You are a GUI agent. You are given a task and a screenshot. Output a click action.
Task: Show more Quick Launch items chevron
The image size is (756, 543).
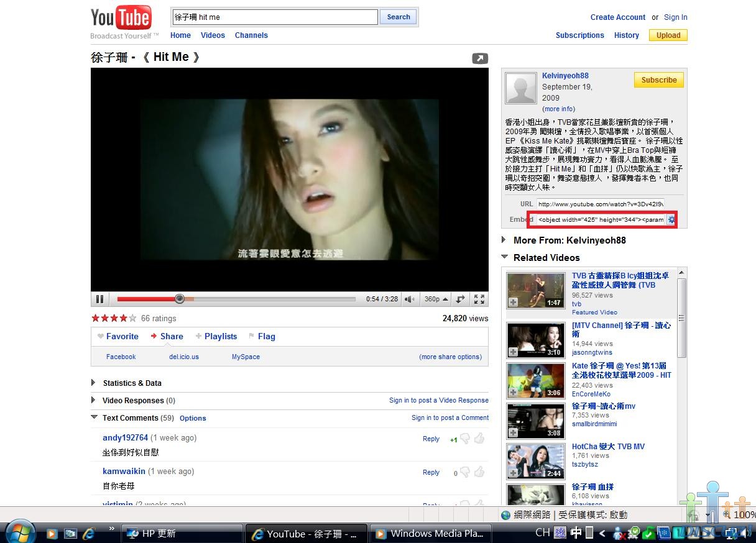pyautogui.click(x=112, y=529)
